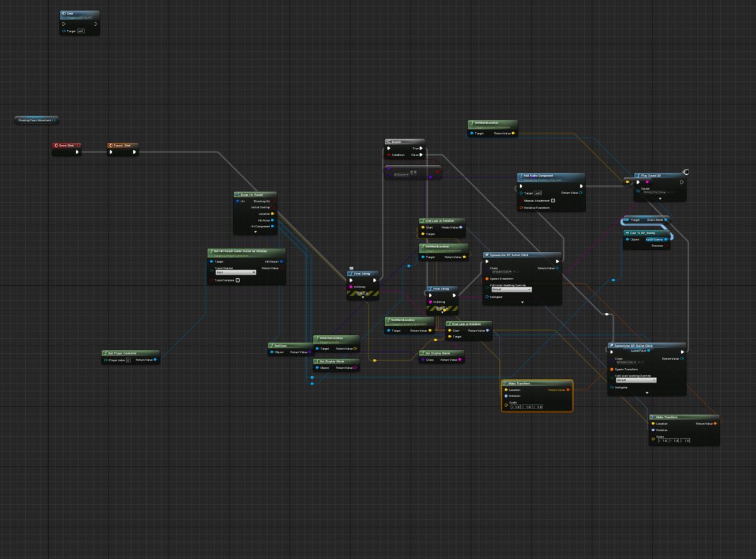Expand the LunchPoint SpawnActor node's advanced pins
This screenshot has width=756, height=559.
click(x=647, y=393)
